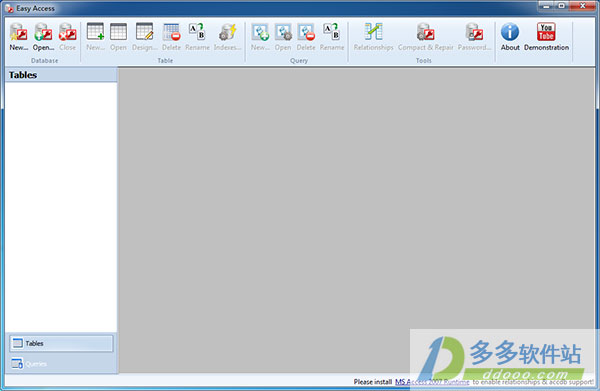Viewport: 600px width, 391px height.
Task: Rename the selected query
Action: click(332, 37)
